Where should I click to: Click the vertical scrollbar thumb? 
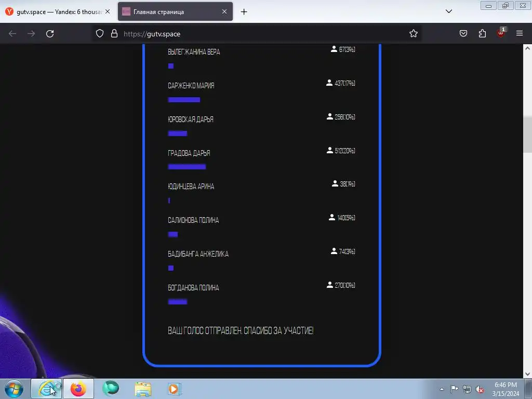pyautogui.click(x=528, y=135)
